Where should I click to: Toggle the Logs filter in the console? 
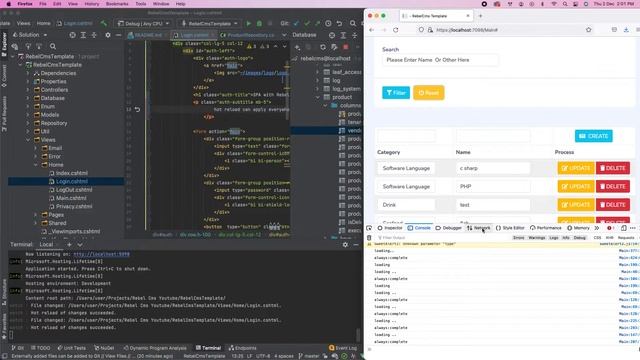(x=553, y=238)
